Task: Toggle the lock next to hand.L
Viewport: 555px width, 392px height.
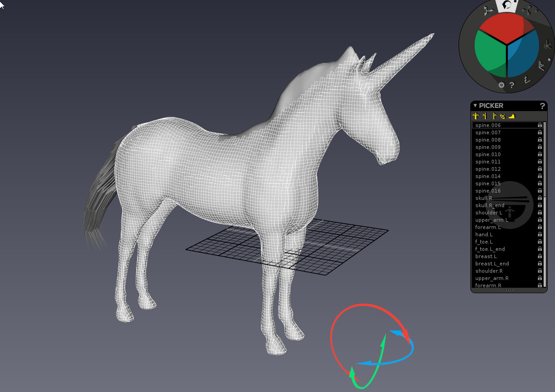Action: (540, 234)
